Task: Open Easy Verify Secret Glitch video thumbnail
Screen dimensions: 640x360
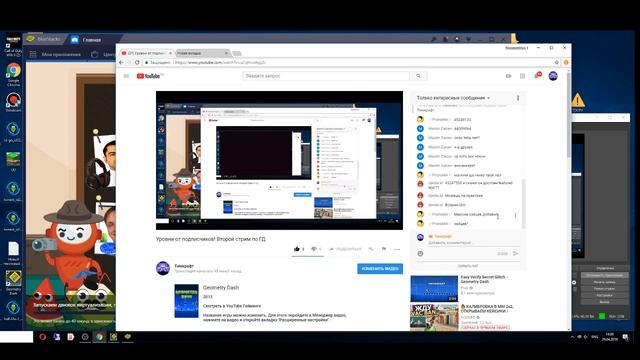Action: 434,289
